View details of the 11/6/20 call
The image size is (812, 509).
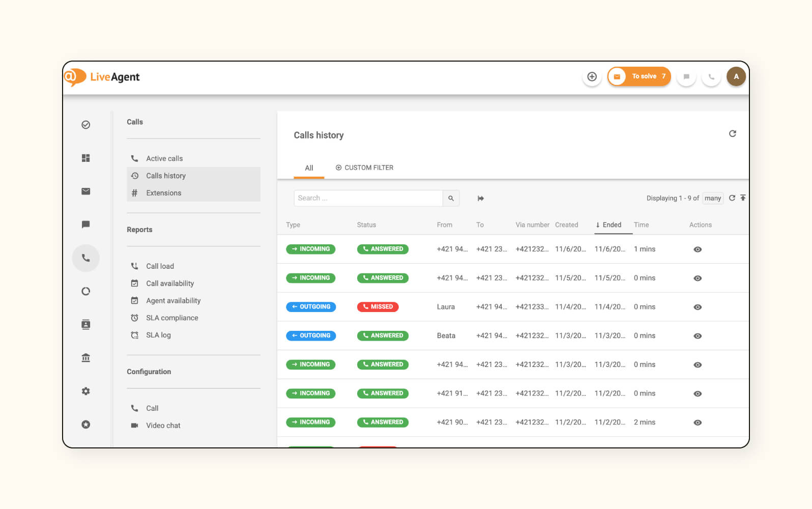coord(698,249)
